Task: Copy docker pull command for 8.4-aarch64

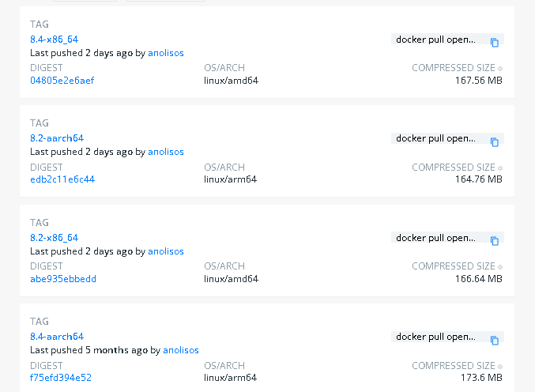Action: [495, 341]
